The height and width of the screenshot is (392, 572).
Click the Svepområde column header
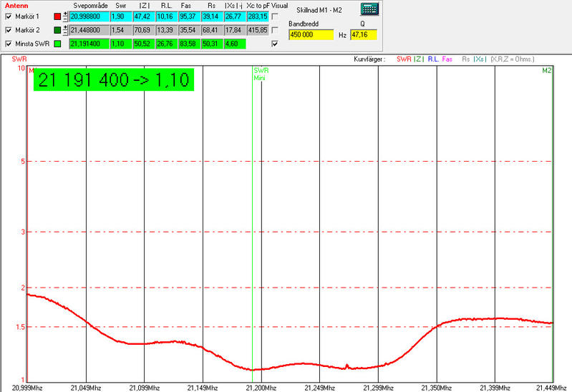click(90, 6)
